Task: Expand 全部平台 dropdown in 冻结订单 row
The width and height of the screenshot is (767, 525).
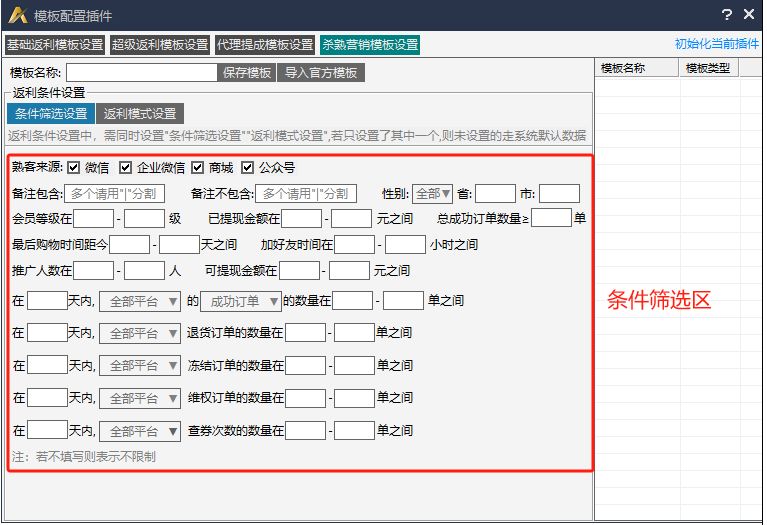Action: click(x=140, y=366)
